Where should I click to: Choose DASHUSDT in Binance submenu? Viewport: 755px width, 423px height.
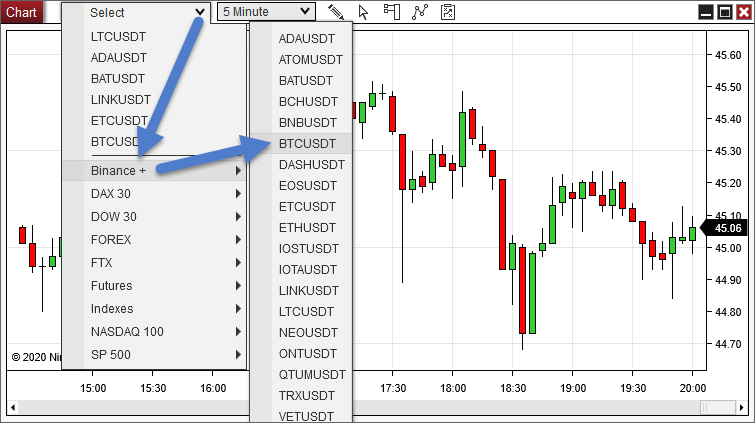(x=301, y=165)
